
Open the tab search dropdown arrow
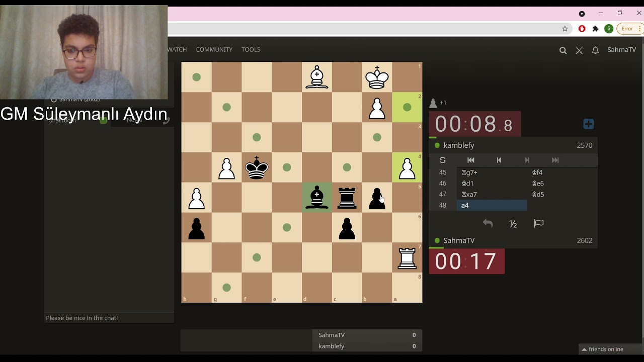point(582,14)
